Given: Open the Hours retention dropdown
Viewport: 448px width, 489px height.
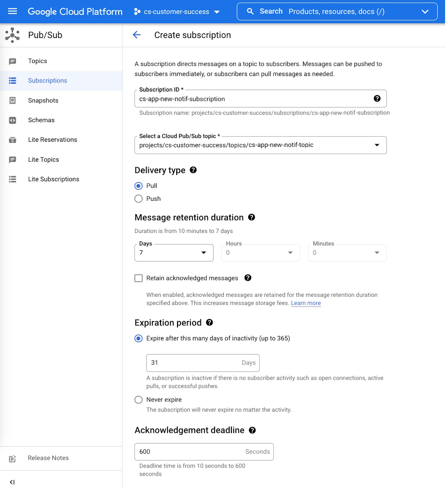Looking at the screenshot, I should 261,252.
